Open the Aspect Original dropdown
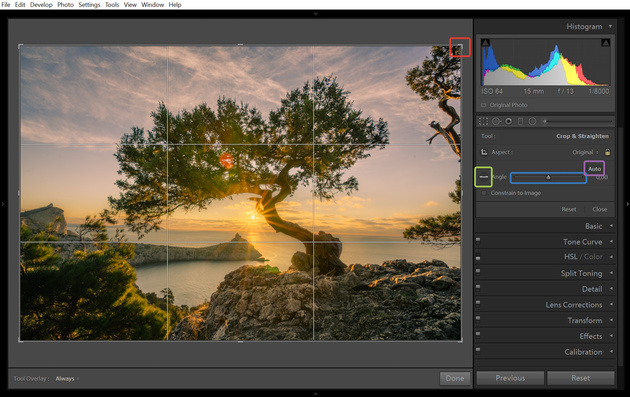The width and height of the screenshot is (630, 397). click(x=585, y=152)
